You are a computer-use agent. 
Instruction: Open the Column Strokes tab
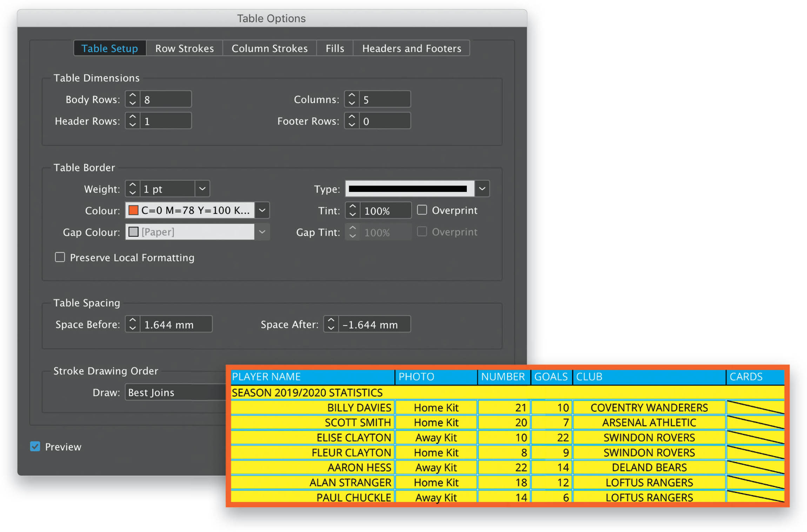pos(269,48)
